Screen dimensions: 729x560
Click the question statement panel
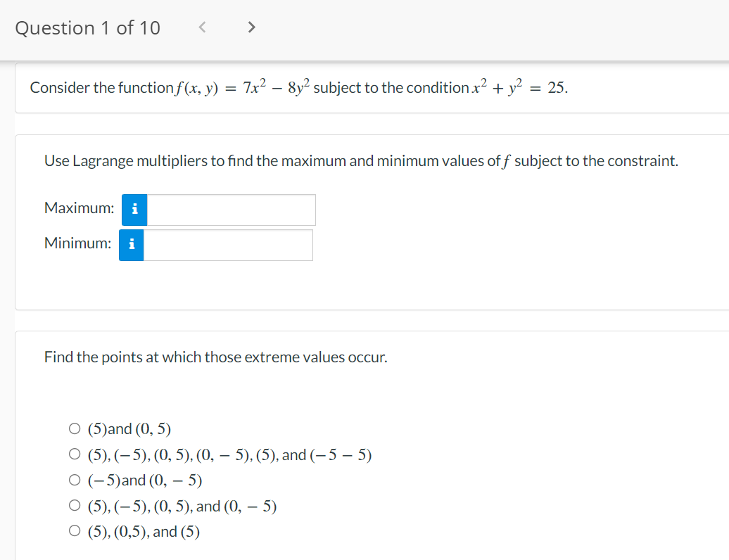(x=296, y=87)
